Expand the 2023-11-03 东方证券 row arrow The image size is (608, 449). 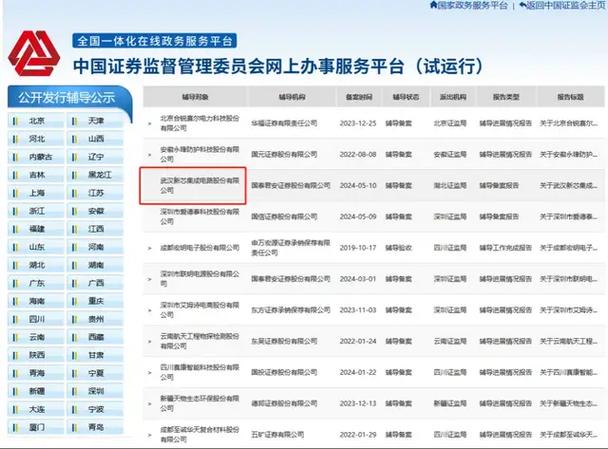tap(150, 310)
